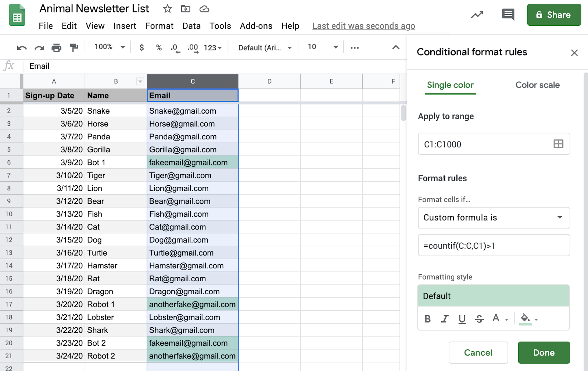Expand the zoom 100% dropdown
This screenshot has height=371, width=588.
click(110, 47)
